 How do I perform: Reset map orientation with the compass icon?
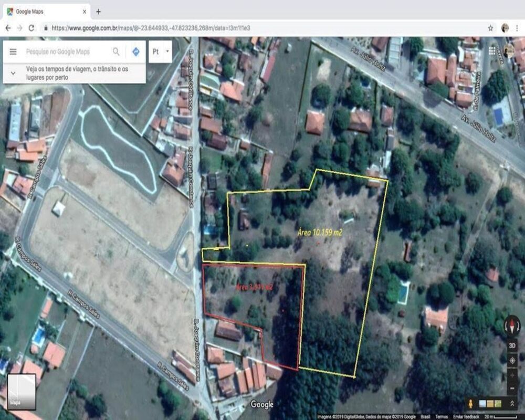(512, 325)
